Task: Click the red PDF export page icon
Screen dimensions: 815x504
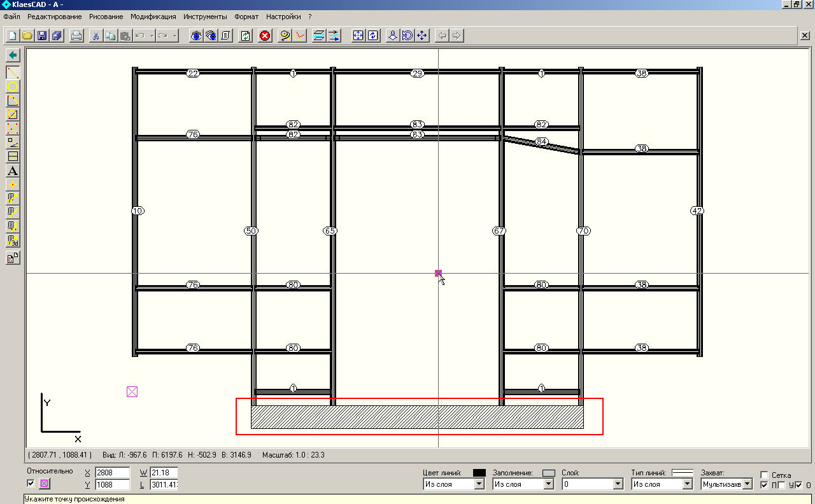Action: point(13,258)
